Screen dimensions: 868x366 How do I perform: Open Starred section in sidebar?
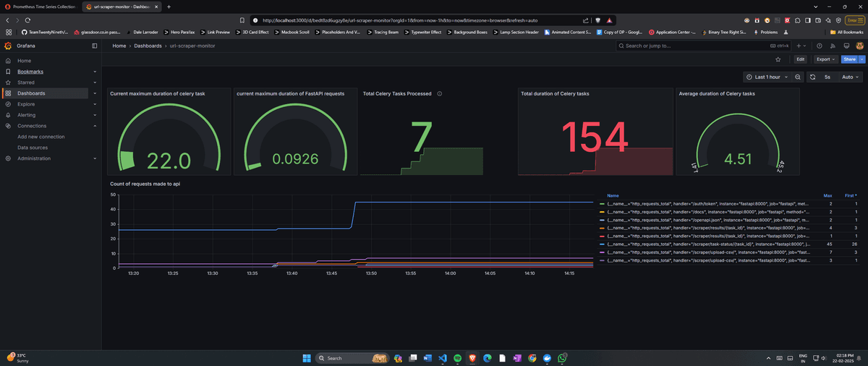pyautogui.click(x=26, y=82)
